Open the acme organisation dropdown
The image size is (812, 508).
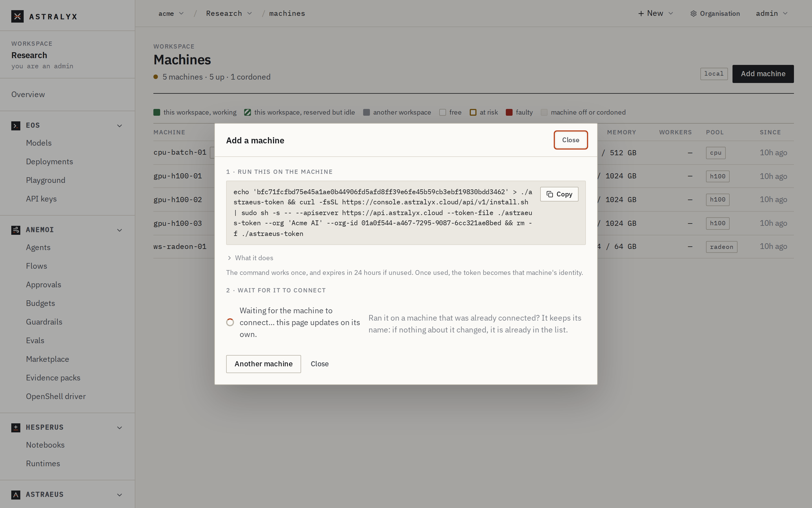[x=171, y=14]
